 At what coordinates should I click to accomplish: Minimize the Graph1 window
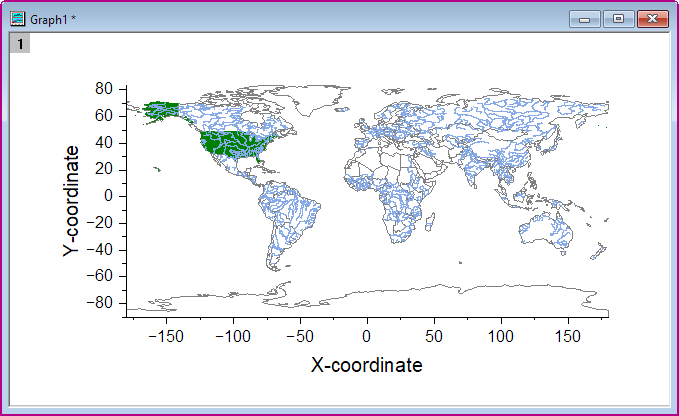pos(584,18)
